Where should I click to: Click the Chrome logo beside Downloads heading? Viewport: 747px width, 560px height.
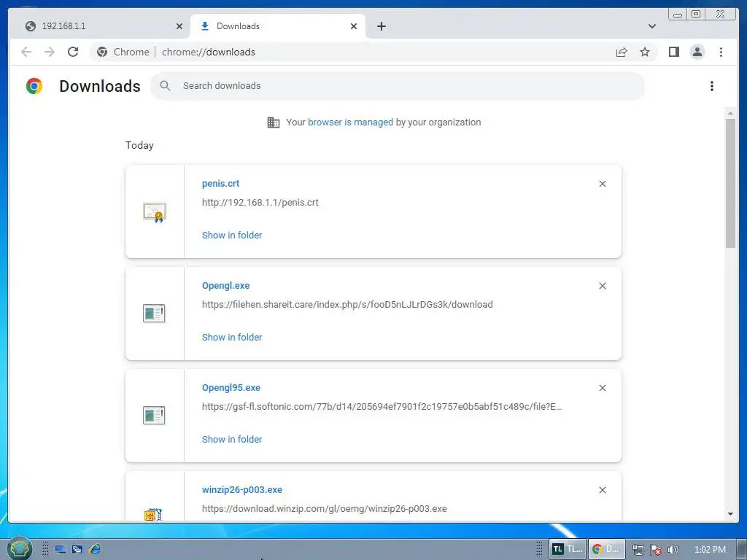tap(34, 86)
